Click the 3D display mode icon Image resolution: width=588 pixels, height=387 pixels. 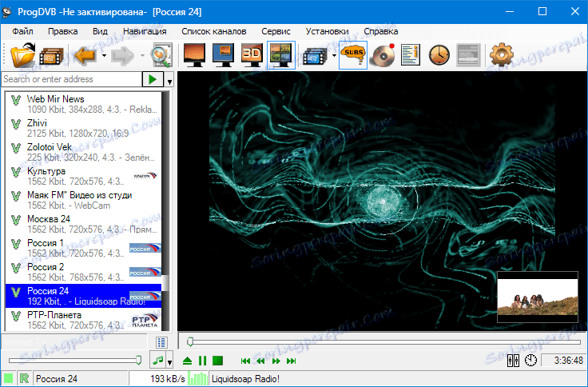click(x=252, y=55)
